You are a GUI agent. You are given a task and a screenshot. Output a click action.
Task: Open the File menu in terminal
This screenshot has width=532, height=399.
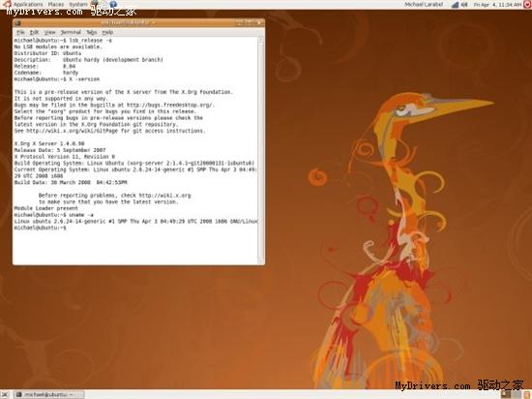[x=20, y=32]
